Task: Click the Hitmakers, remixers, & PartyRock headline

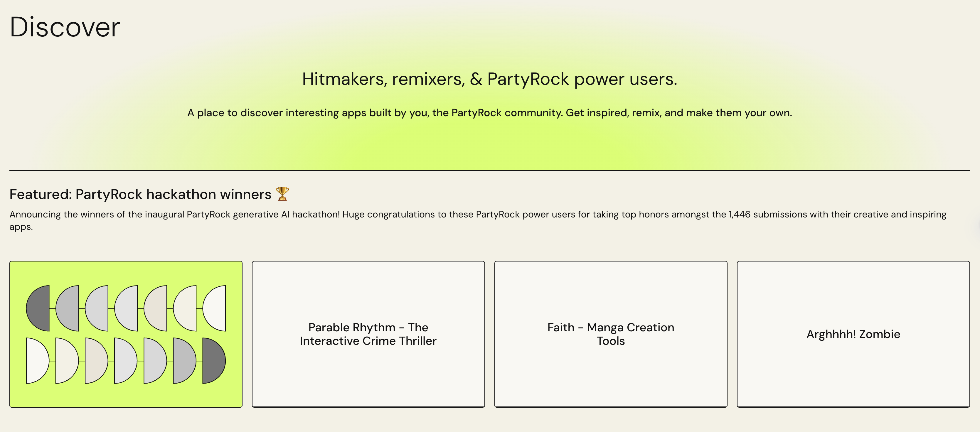Action: pos(489,79)
